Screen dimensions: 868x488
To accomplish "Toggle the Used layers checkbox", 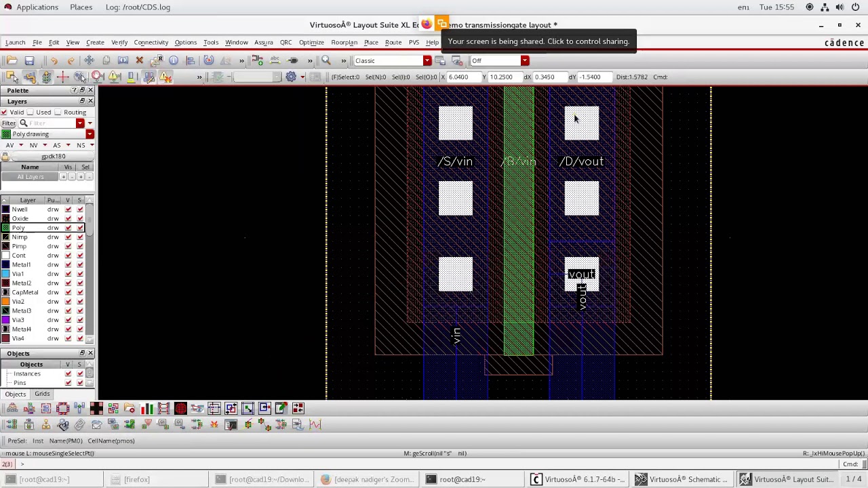I will coord(31,112).
